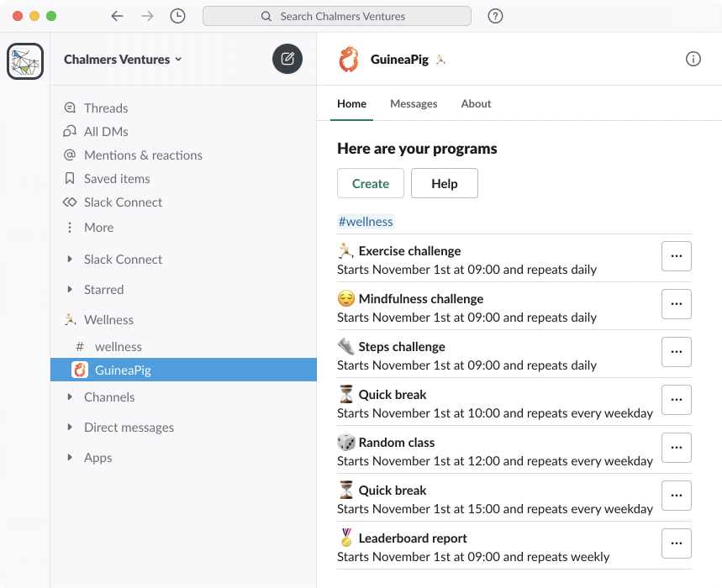Expand the Apps section
Viewport: 722px width, 588px height.
click(70, 458)
